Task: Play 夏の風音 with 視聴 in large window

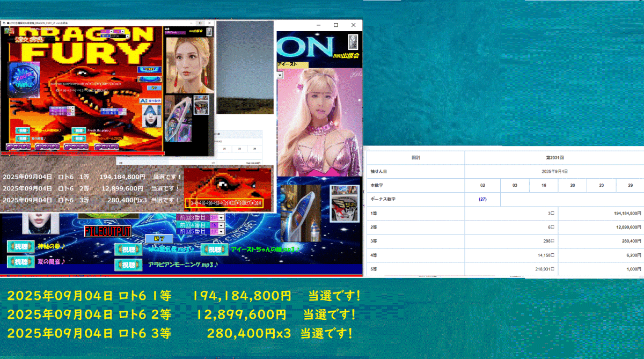Action: (20, 262)
